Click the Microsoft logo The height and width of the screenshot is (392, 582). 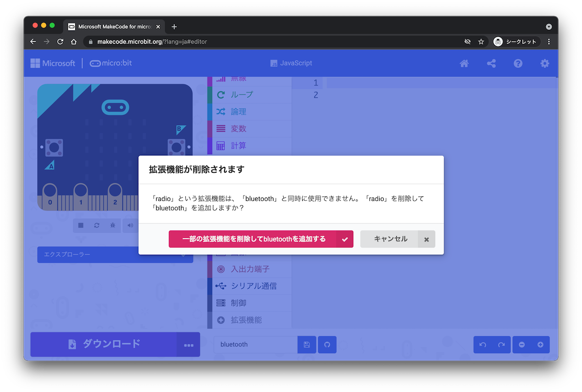(x=53, y=63)
